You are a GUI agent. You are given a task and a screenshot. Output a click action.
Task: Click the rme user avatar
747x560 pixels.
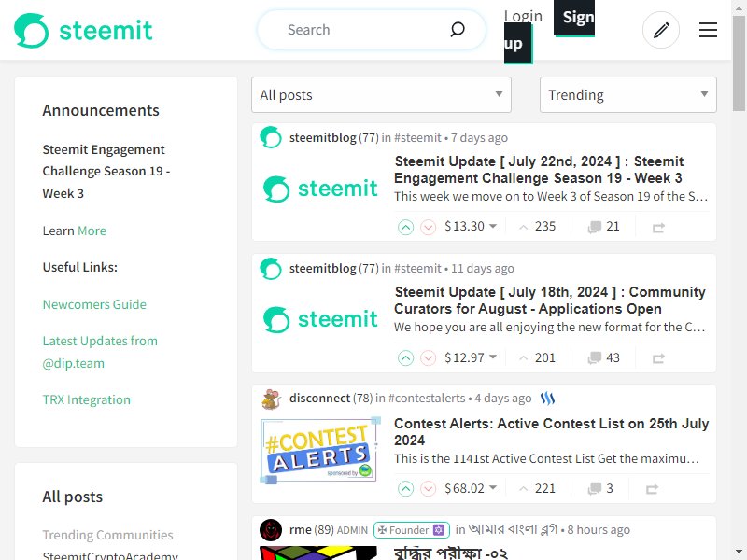271,529
